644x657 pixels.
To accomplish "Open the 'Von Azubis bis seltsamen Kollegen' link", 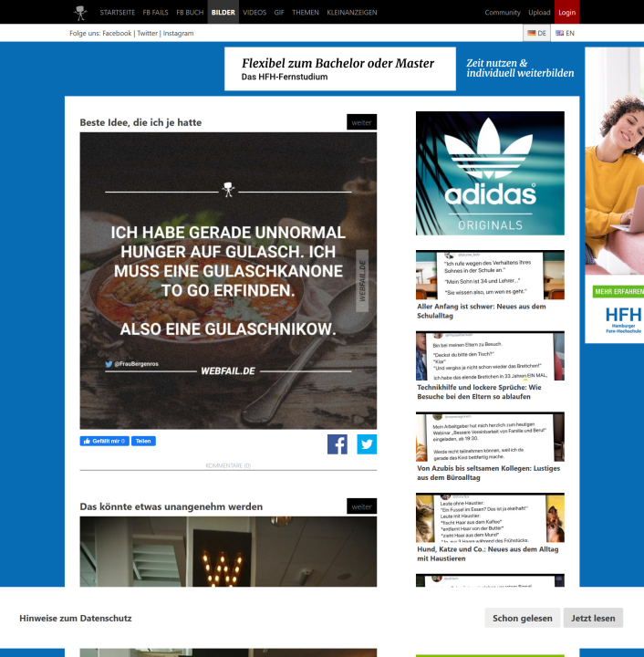I will tap(488, 473).
